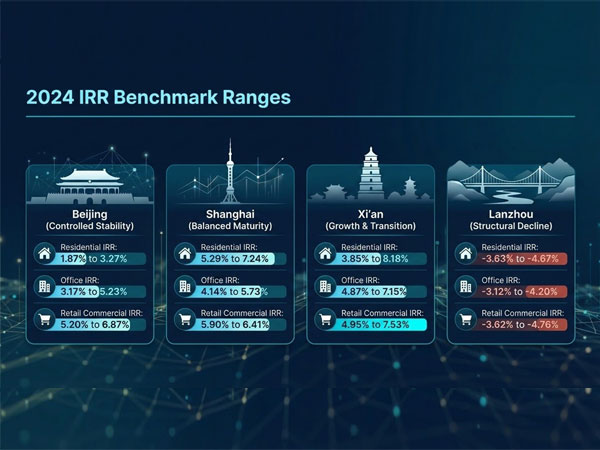Click the Lanzhou office bar -3.12% to -4.20%
This screenshot has height=450, width=600.
click(x=520, y=292)
